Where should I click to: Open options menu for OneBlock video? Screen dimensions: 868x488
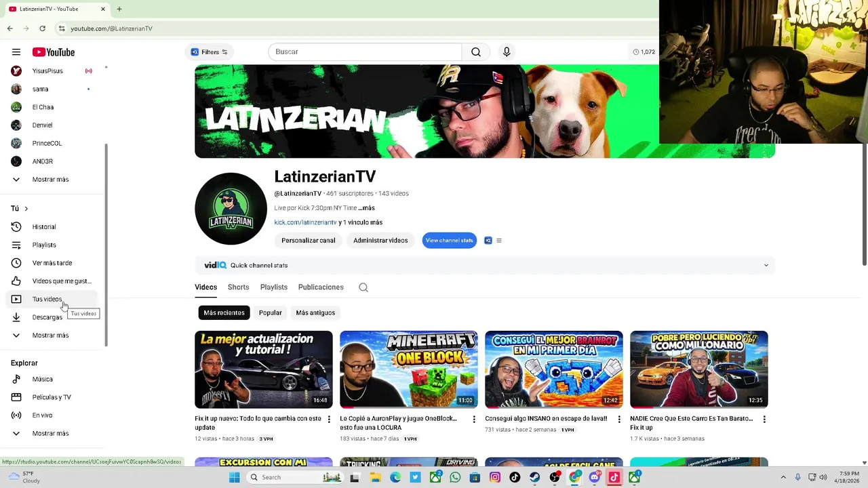click(474, 420)
